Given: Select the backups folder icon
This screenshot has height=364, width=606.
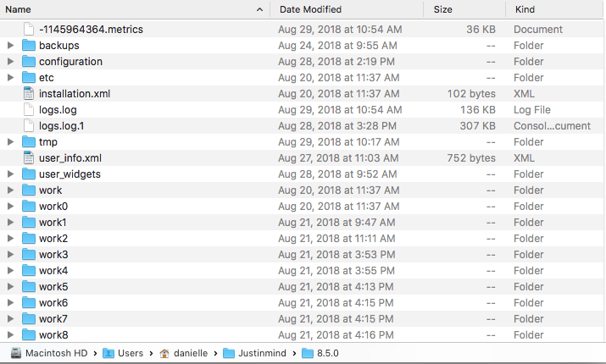Looking at the screenshot, I should 28,46.
